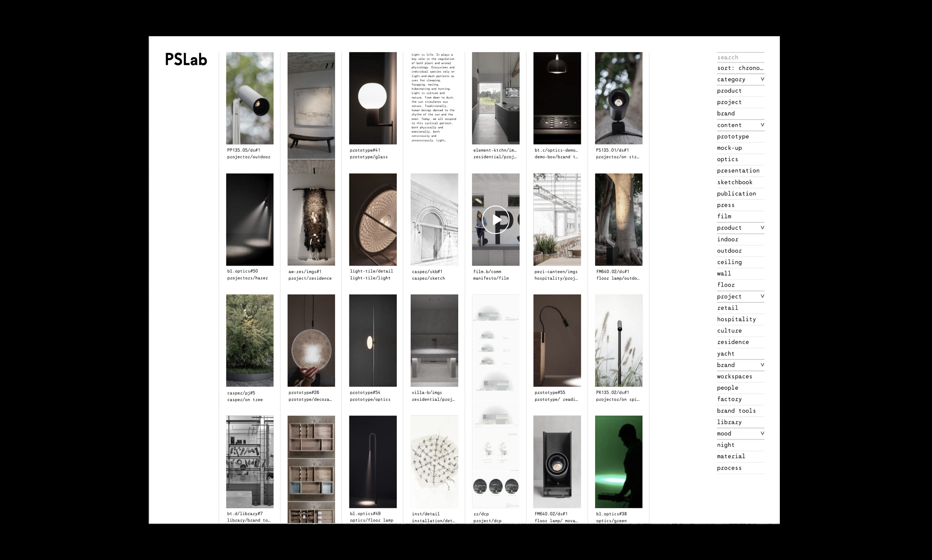
Task: Open bl.optics#38 green optics thumbnail
Action: [x=618, y=462]
